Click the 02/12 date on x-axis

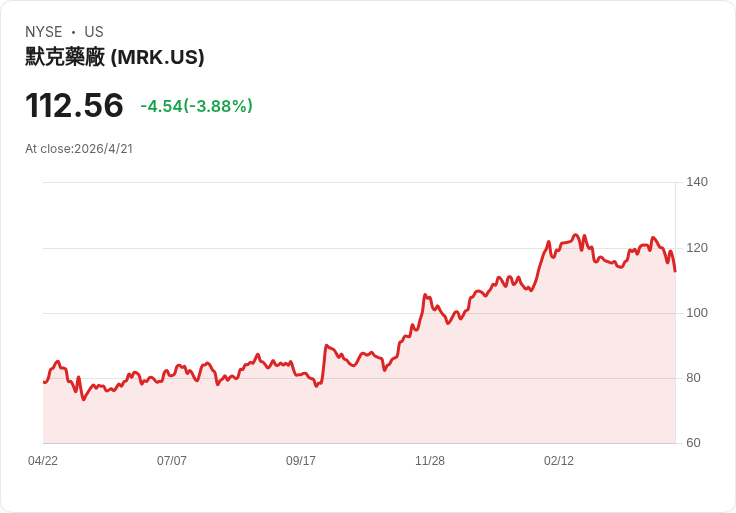coord(559,461)
